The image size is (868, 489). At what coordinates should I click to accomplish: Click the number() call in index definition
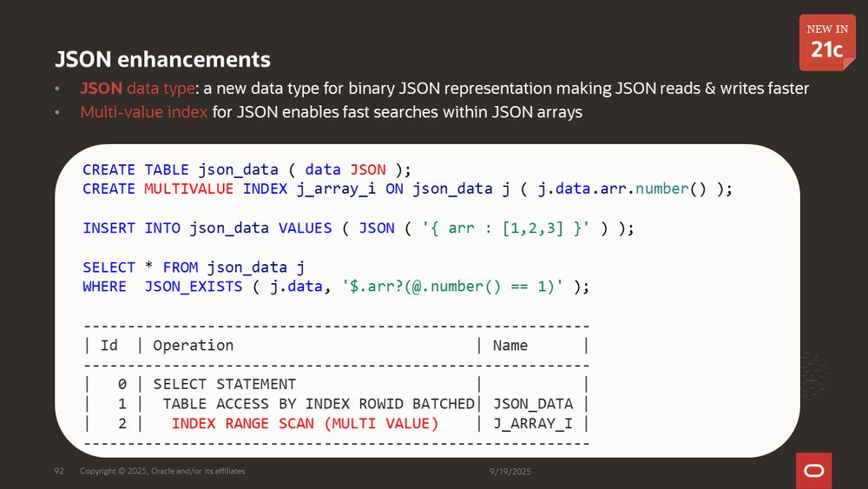click(x=671, y=188)
